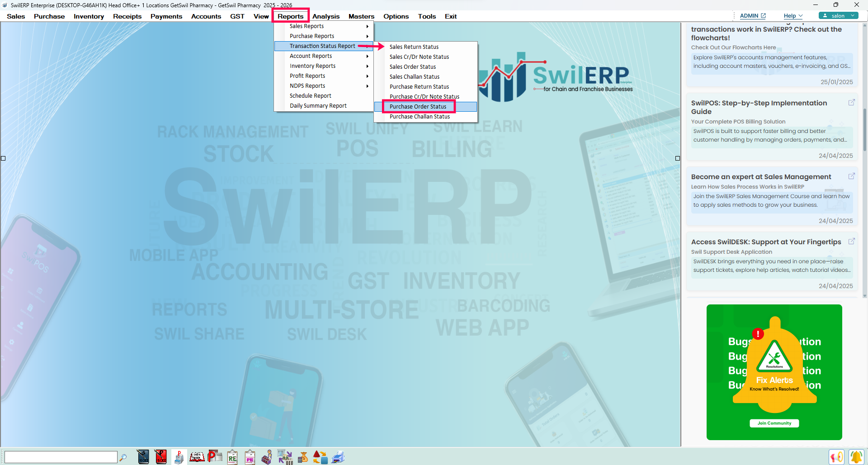The height and width of the screenshot is (465, 868).
Task: Open the GST menu
Action: tap(237, 16)
